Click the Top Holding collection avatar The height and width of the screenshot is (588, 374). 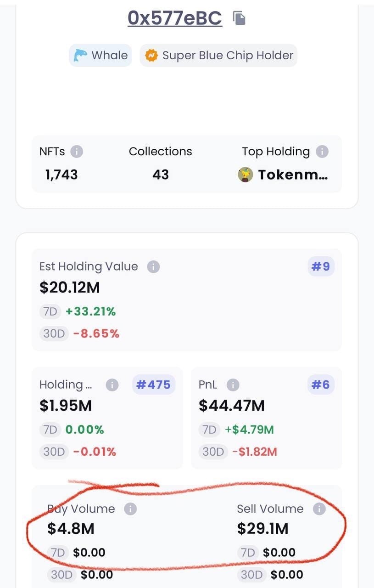tap(246, 175)
